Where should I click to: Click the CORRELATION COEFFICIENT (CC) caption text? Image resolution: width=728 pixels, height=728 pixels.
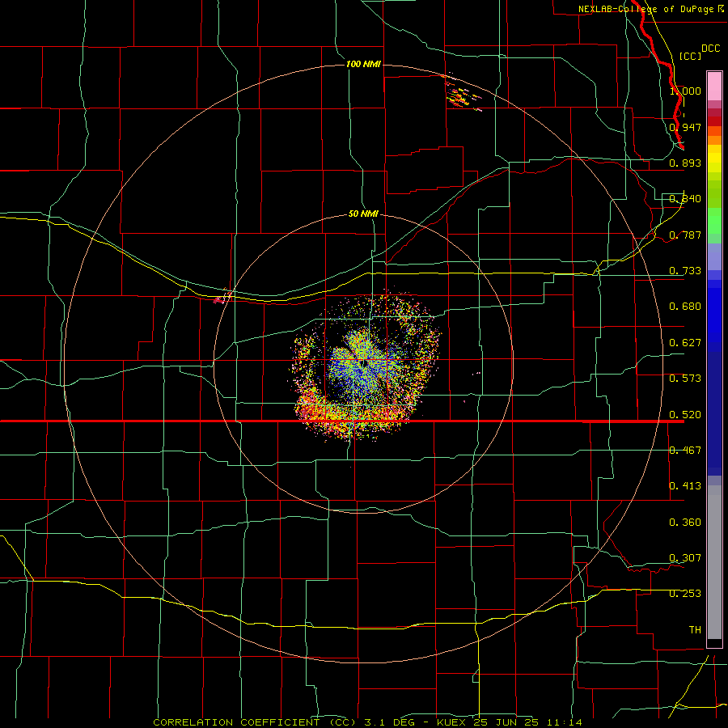pyautogui.click(x=256, y=722)
